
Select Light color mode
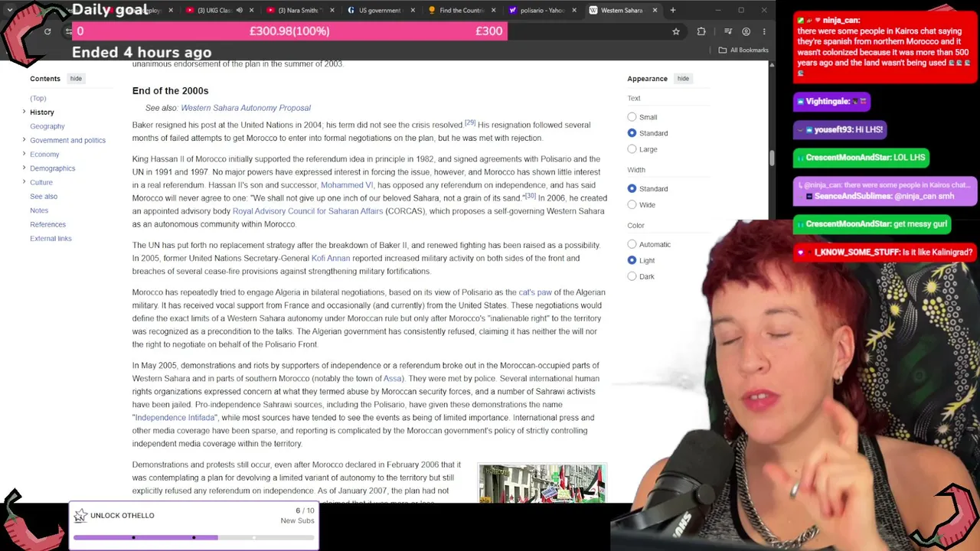632,260
